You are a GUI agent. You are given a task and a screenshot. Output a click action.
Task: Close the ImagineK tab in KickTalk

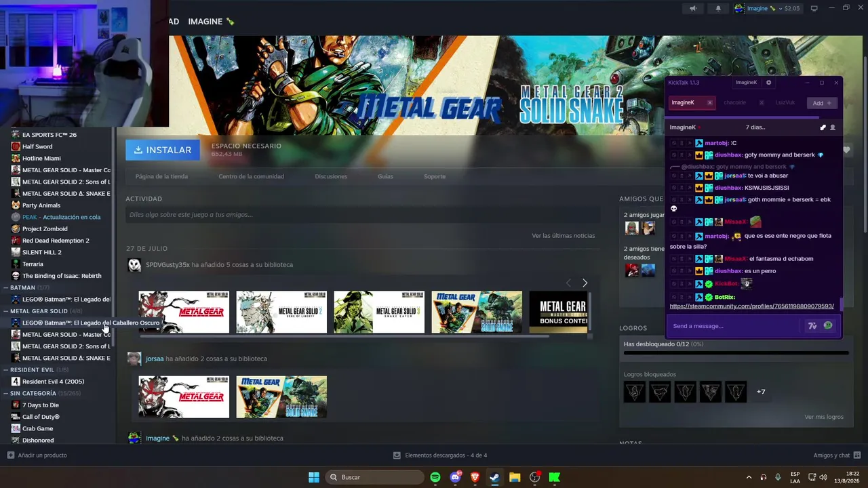[710, 102]
